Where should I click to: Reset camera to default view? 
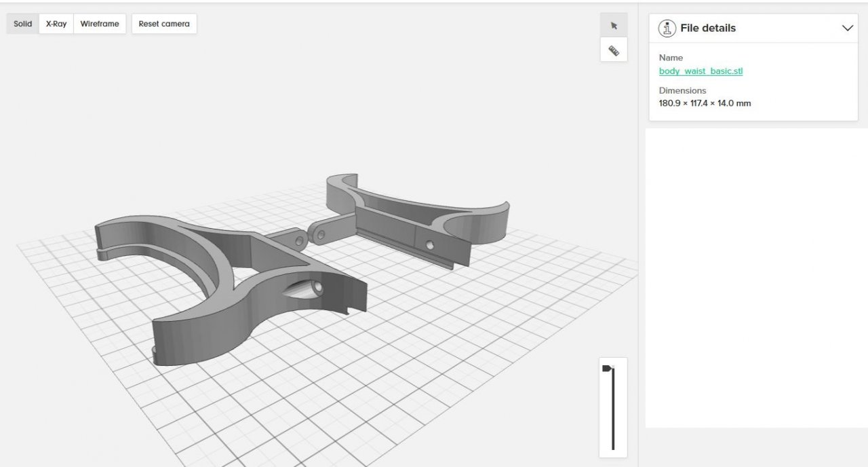[x=164, y=24]
